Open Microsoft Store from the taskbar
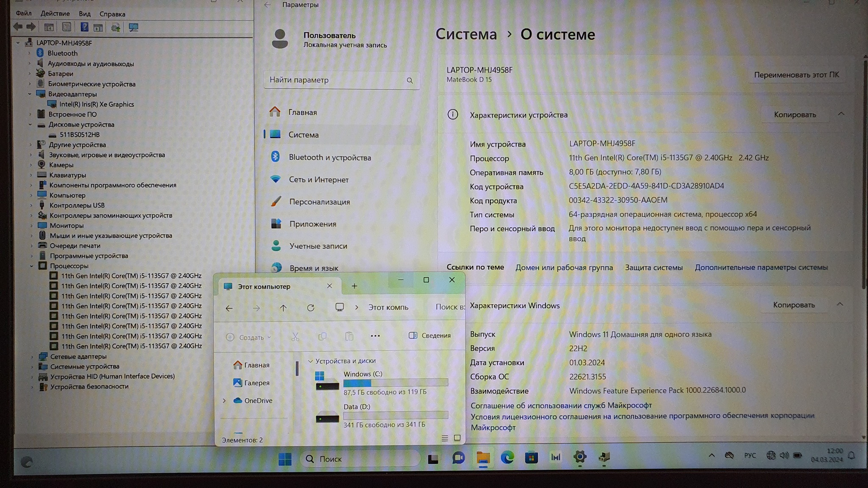This screenshot has height=488, width=868. pos(531,457)
